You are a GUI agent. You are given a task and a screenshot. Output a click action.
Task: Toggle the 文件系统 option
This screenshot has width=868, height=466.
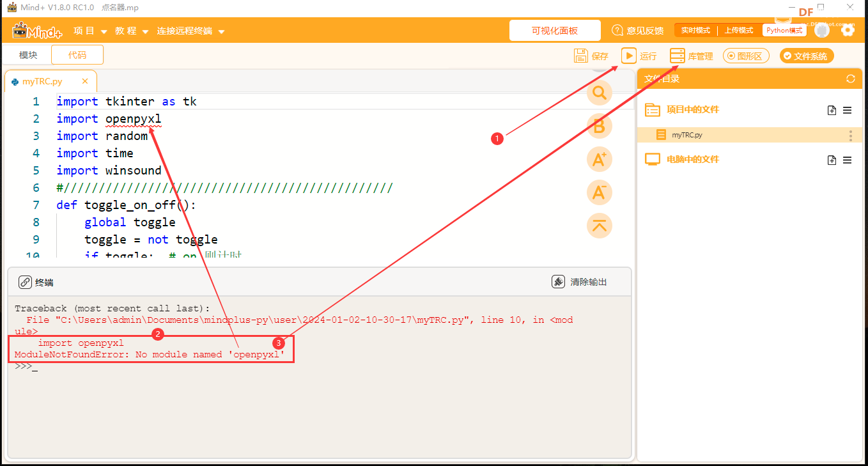coord(807,56)
